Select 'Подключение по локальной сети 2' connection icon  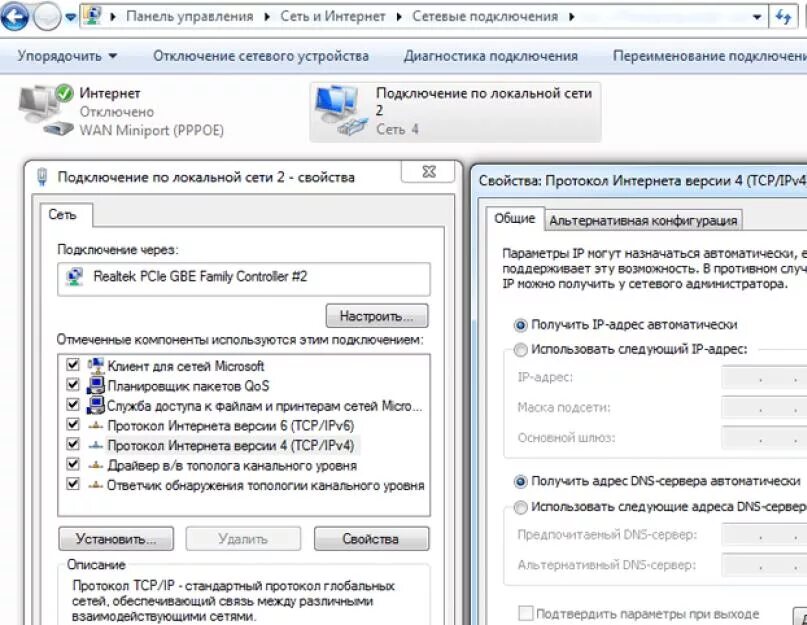[x=341, y=111]
